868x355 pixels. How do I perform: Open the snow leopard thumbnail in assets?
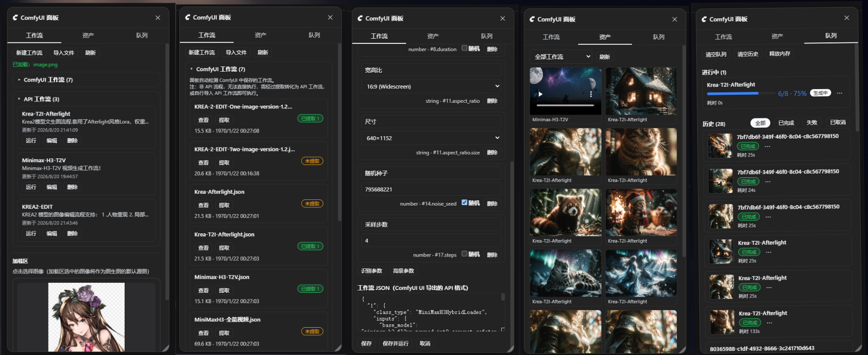tap(565, 273)
